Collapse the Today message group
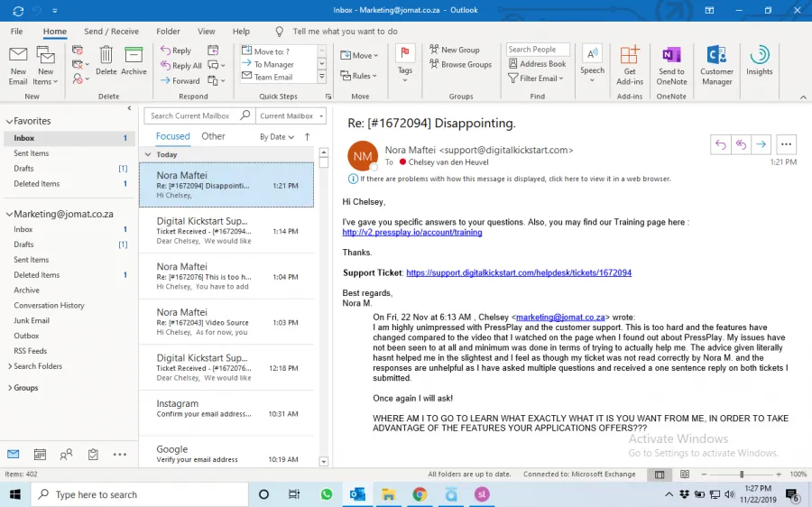 point(148,154)
